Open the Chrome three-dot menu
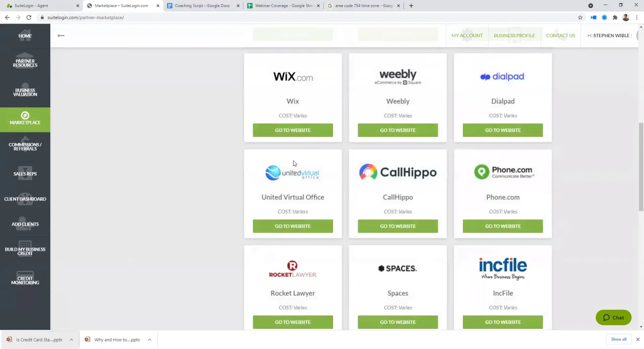Screen dimensions: 644x349 (636, 18)
